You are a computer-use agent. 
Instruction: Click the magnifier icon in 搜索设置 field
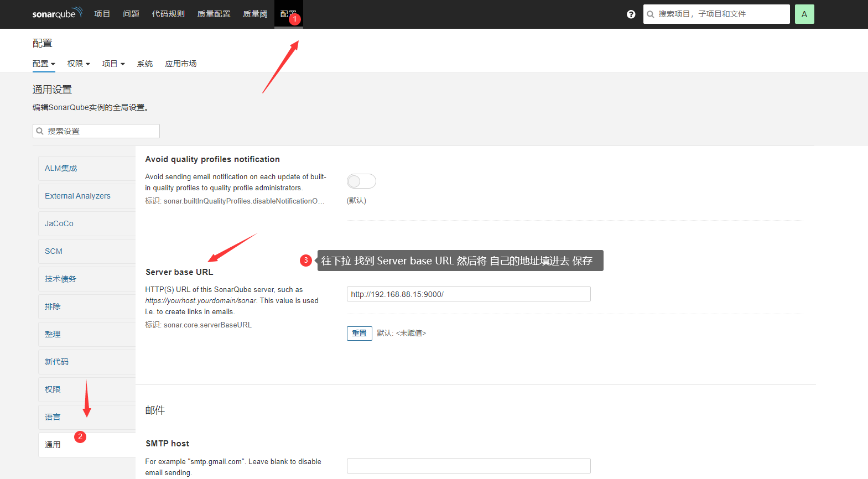coord(40,131)
